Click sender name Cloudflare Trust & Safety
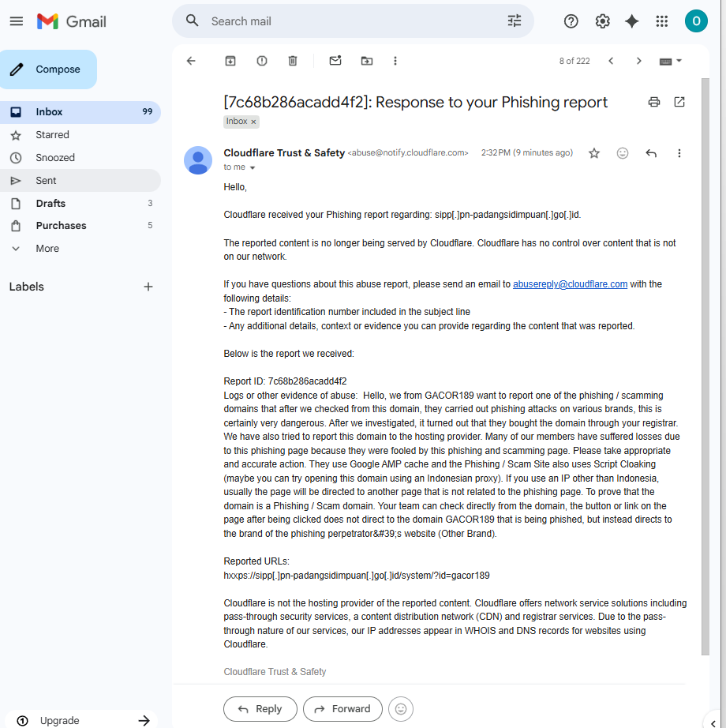Image resolution: width=726 pixels, height=728 pixels. 284,152
